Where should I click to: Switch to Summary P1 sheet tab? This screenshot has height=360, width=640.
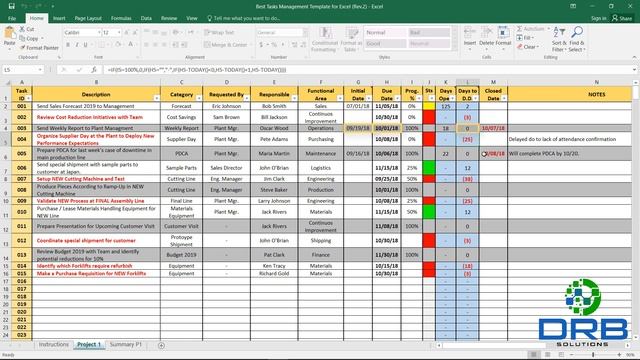click(x=126, y=344)
